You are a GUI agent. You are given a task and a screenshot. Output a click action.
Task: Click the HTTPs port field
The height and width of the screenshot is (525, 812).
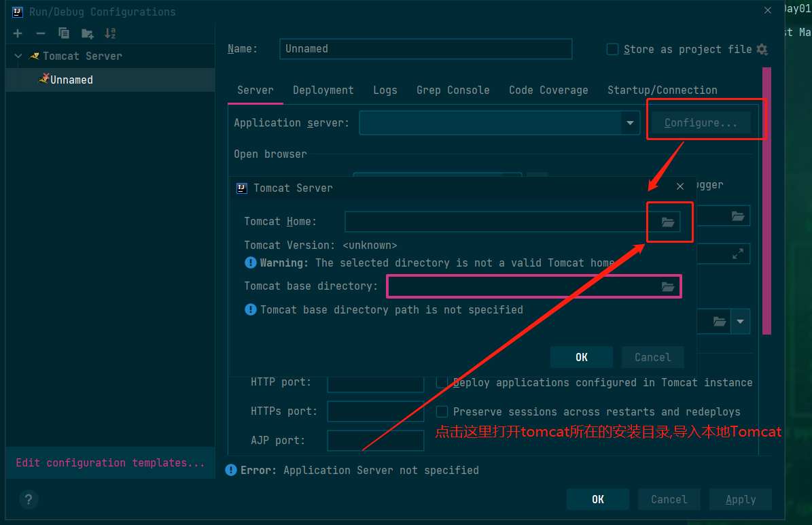click(x=376, y=411)
